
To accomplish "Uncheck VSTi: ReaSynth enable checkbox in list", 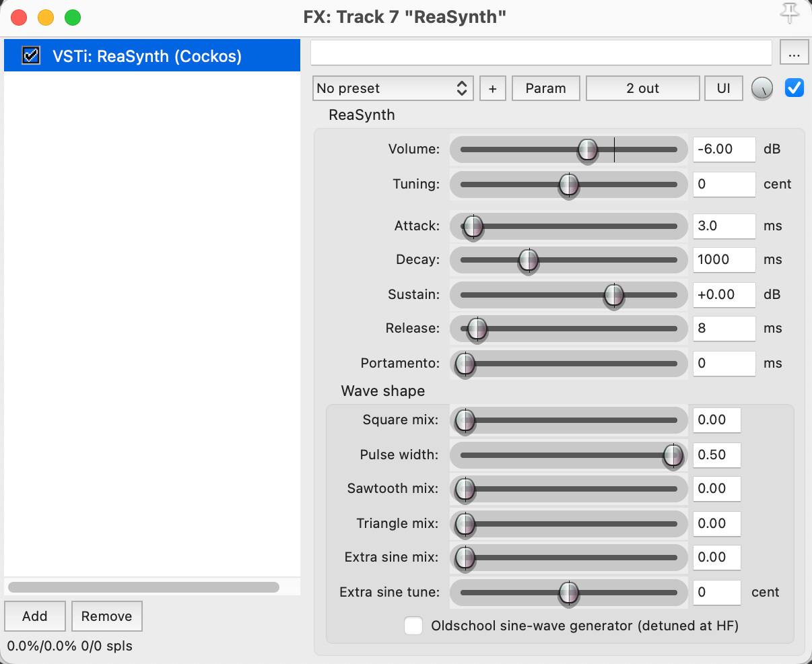I will (31, 55).
